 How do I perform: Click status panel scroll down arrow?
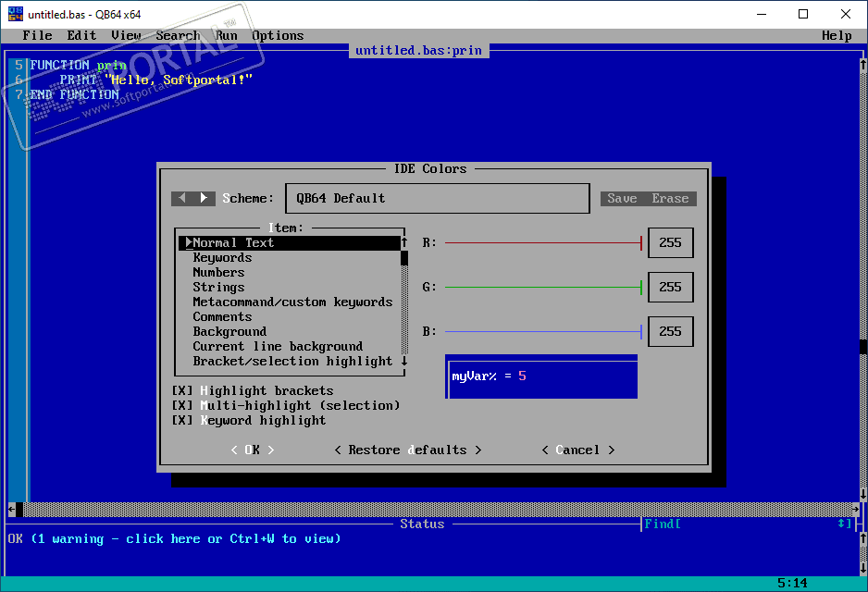[863, 568]
